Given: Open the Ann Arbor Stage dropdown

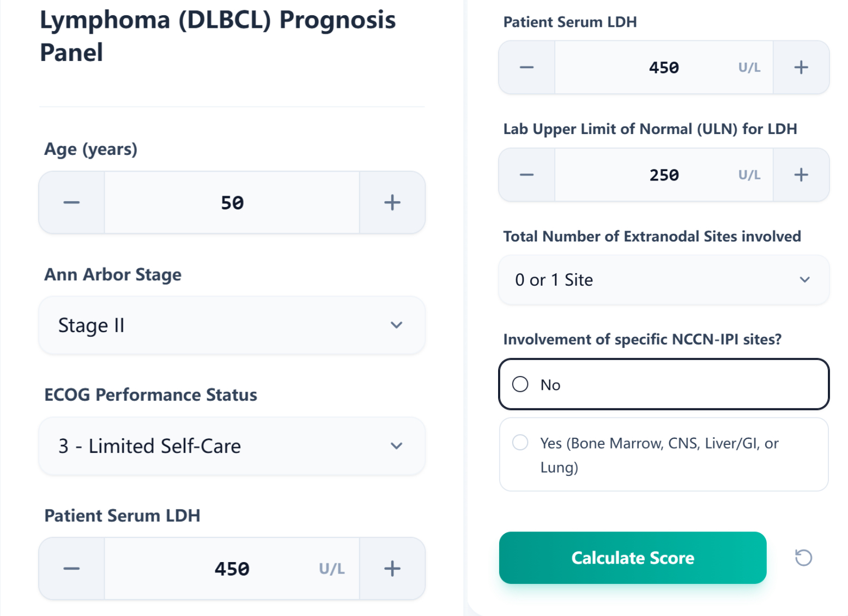Looking at the screenshot, I should (232, 325).
